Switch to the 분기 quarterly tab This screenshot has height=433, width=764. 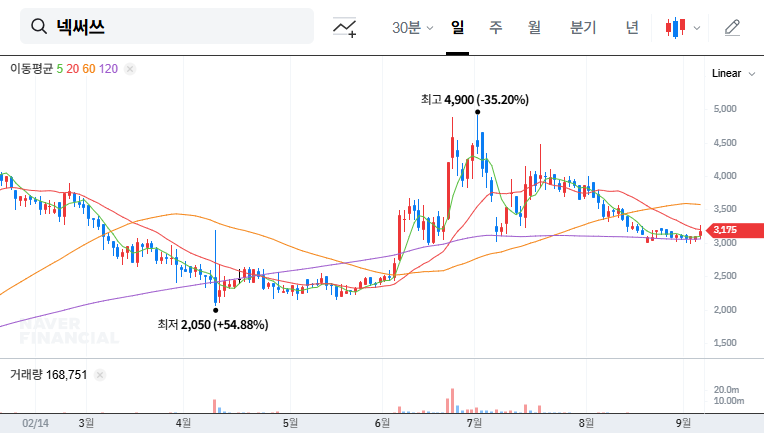click(583, 27)
